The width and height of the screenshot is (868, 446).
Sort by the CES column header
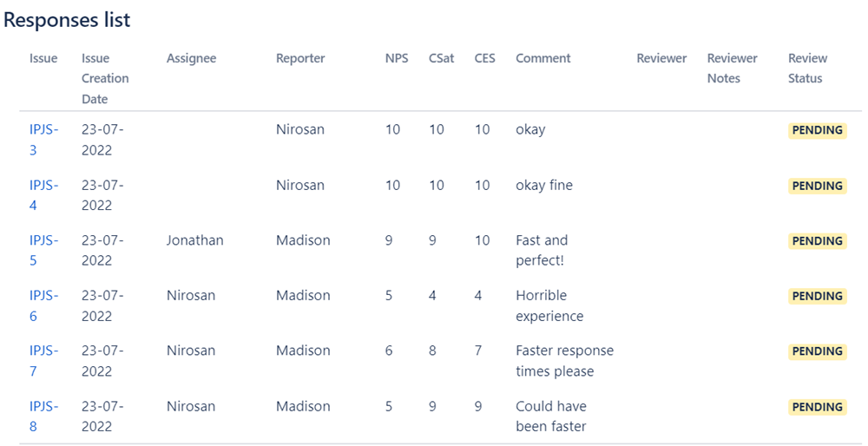click(484, 58)
